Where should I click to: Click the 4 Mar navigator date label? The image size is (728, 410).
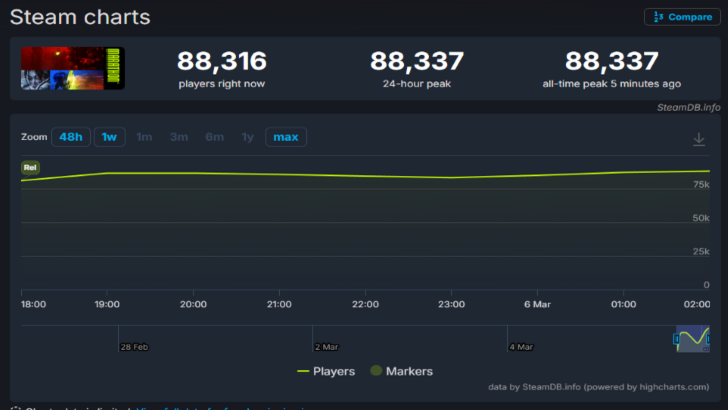click(x=521, y=347)
